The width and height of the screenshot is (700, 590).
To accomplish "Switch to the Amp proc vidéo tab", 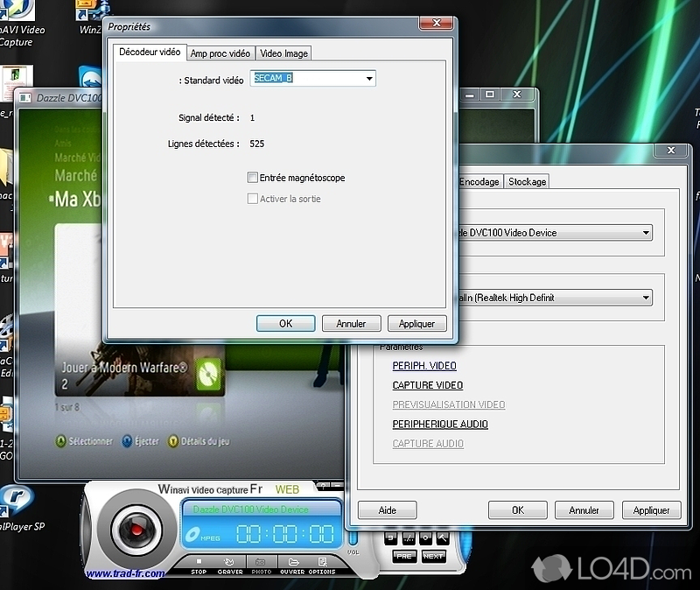I will (220, 53).
